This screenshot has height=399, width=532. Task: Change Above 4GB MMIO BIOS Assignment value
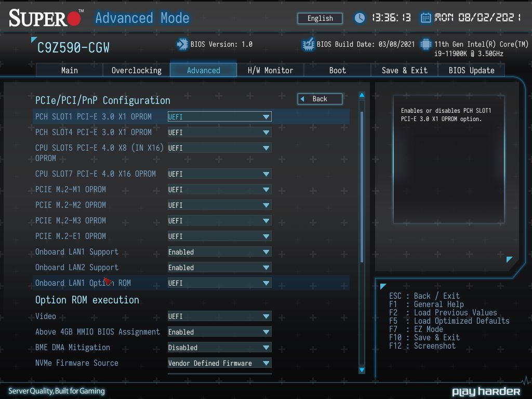click(x=220, y=332)
